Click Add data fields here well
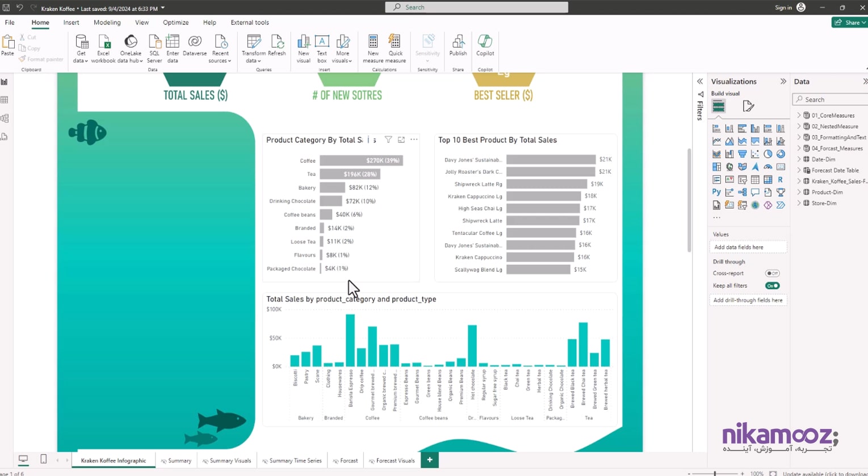This screenshot has width=868, height=476. coord(748,247)
